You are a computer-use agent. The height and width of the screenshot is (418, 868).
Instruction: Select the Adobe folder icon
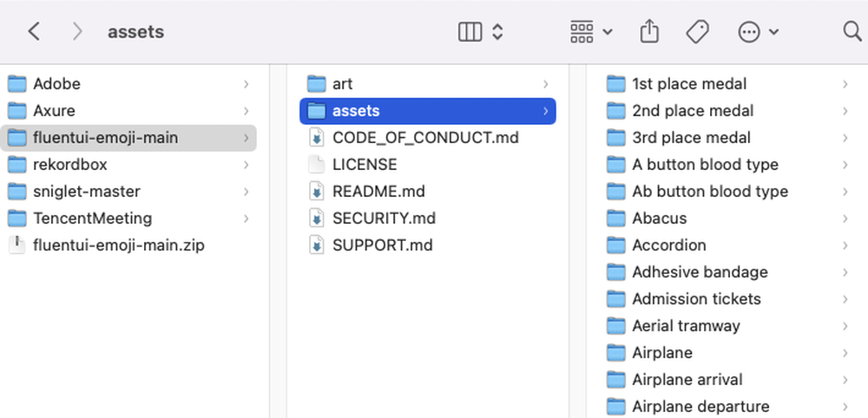[17, 84]
